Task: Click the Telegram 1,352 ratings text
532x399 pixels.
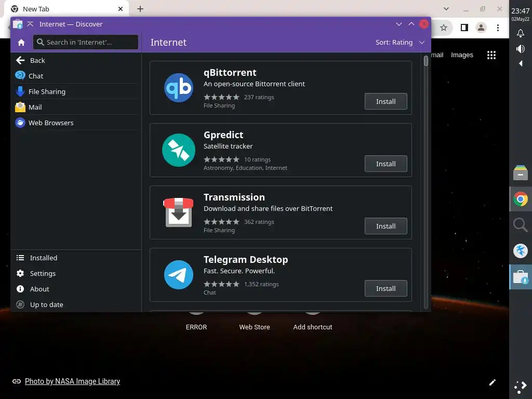Action: [261, 284]
